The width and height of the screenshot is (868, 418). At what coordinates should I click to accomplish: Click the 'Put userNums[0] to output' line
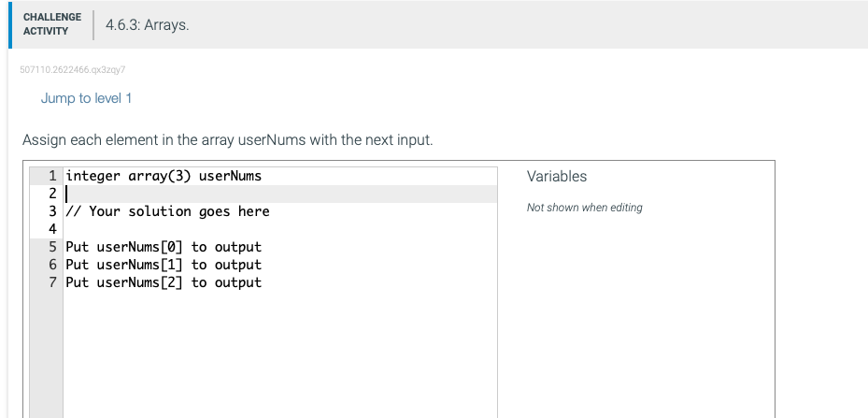click(x=164, y=247)
